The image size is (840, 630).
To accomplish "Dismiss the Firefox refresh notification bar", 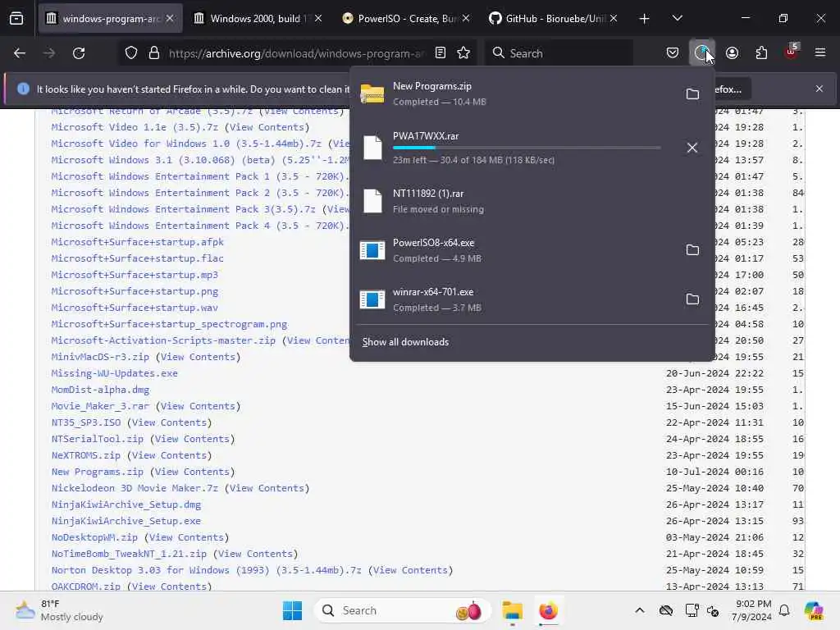I will [819, 89].
